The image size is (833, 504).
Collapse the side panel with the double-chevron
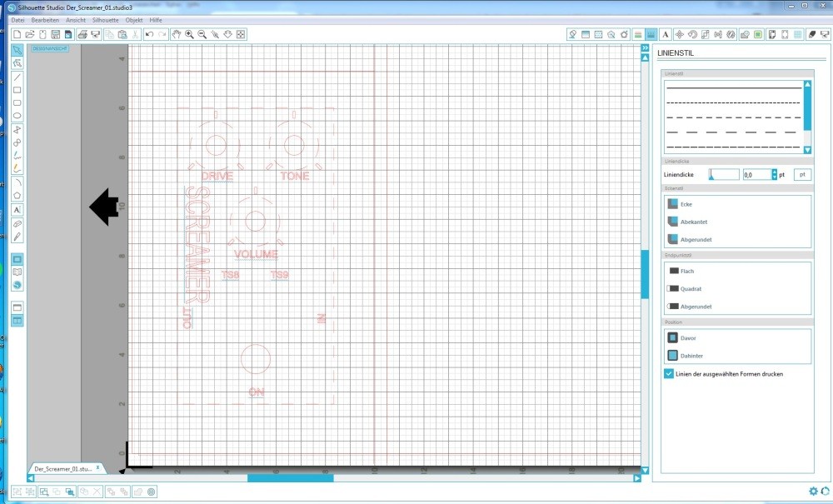[645, 48]
